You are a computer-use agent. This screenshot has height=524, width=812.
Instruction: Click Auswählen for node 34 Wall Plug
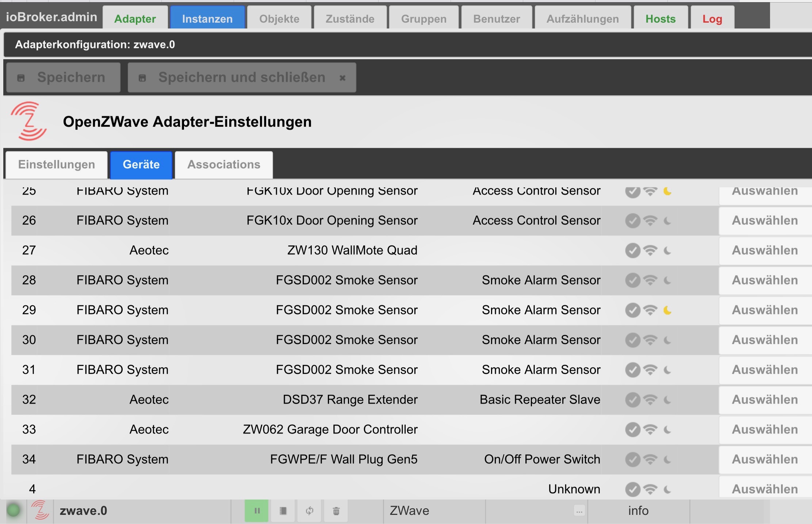click(765, 459)
